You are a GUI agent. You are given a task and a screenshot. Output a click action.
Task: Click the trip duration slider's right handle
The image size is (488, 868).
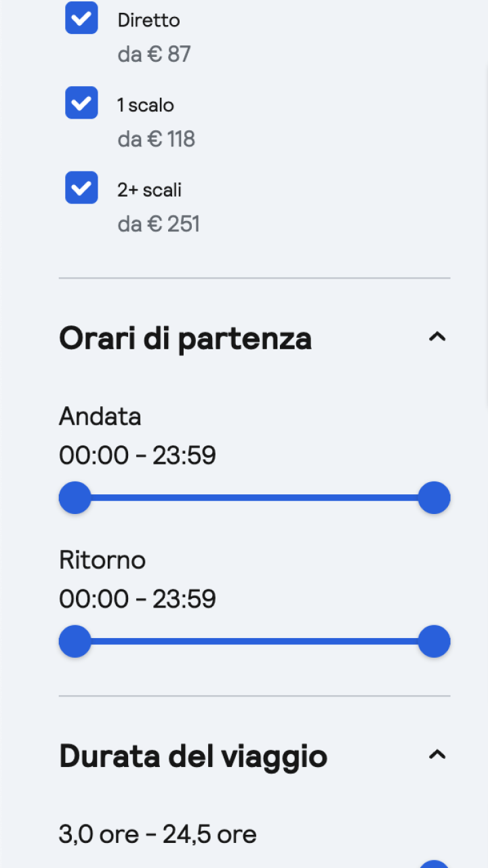[434, 864]
